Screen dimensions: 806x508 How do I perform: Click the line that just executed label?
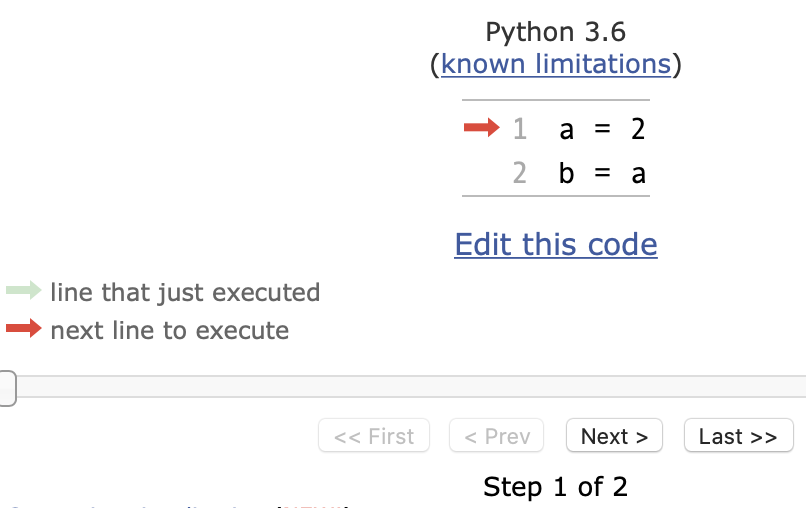click(185, 293)
